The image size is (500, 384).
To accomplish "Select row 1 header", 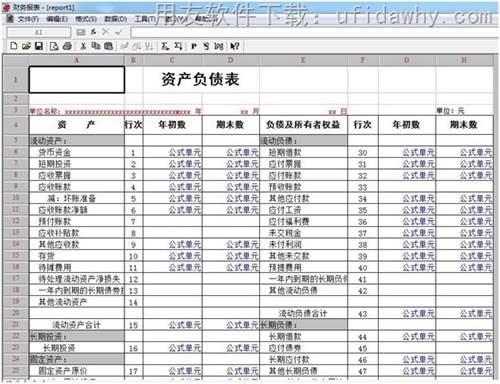I will (x=16, y=79).
